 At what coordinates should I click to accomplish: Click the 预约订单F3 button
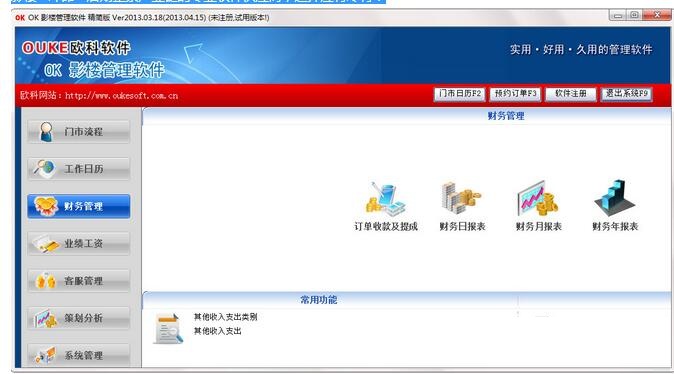pos(515,94)
